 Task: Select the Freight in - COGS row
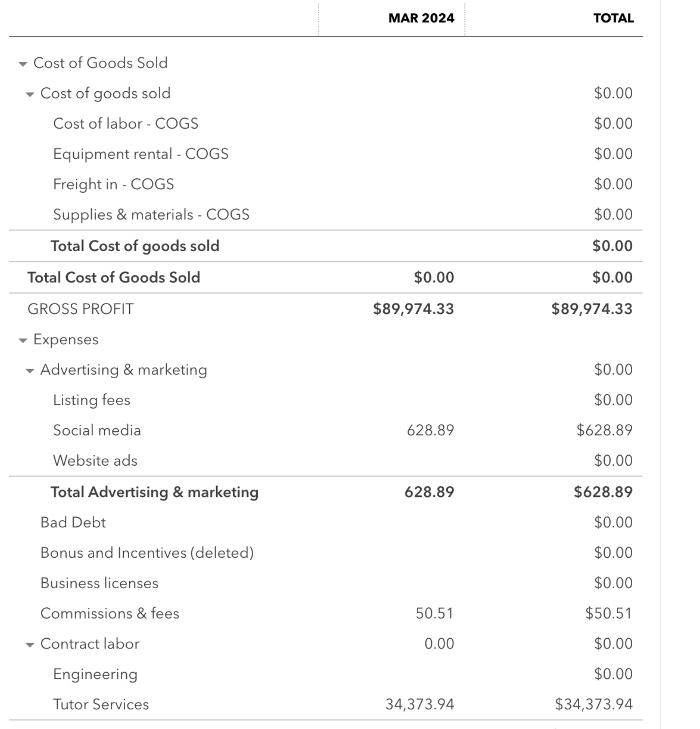coord(325,184)
